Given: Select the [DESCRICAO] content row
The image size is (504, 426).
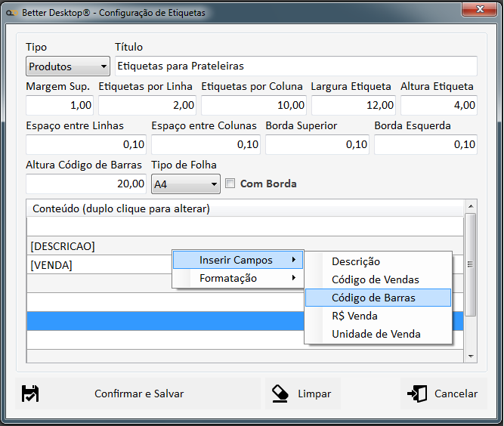Looking at the screenshot, I should click(98, 246).
